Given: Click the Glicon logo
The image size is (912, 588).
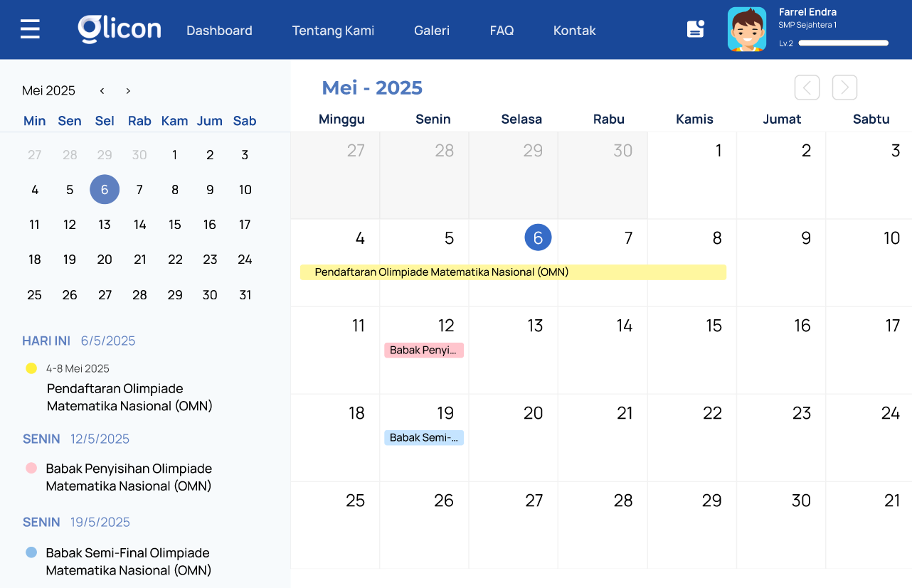Looking at the screenshot, I should point(120,29).
